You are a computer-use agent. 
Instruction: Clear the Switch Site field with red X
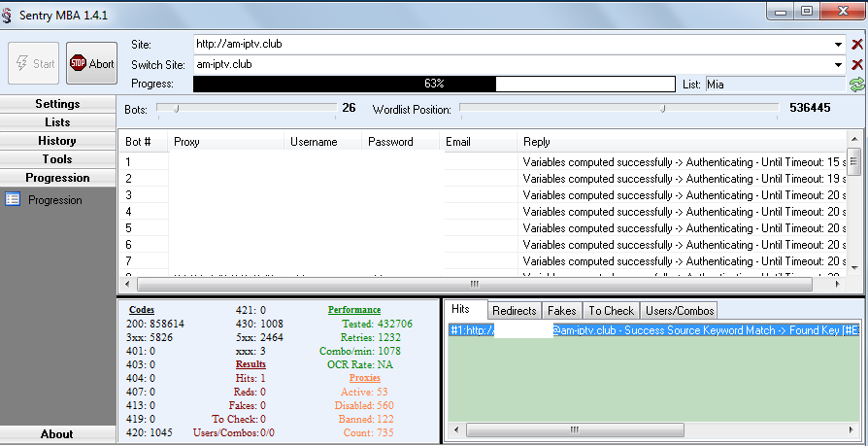pyautogui.click(x=857, y=64)
